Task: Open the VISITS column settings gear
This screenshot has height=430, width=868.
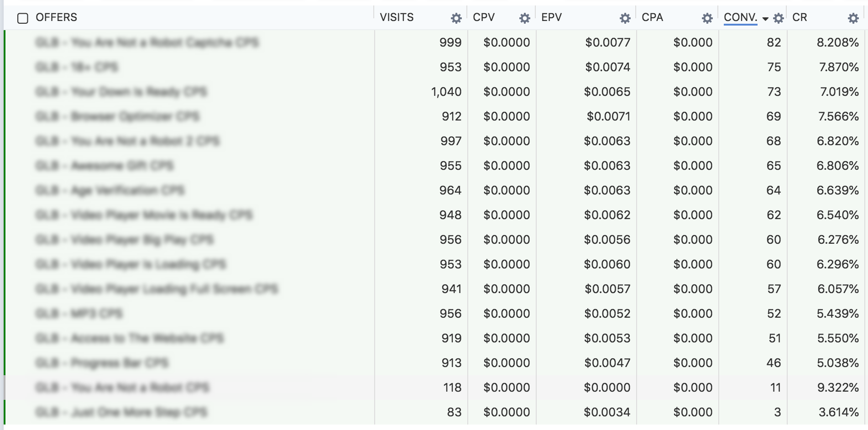Action: click(456, 18)
